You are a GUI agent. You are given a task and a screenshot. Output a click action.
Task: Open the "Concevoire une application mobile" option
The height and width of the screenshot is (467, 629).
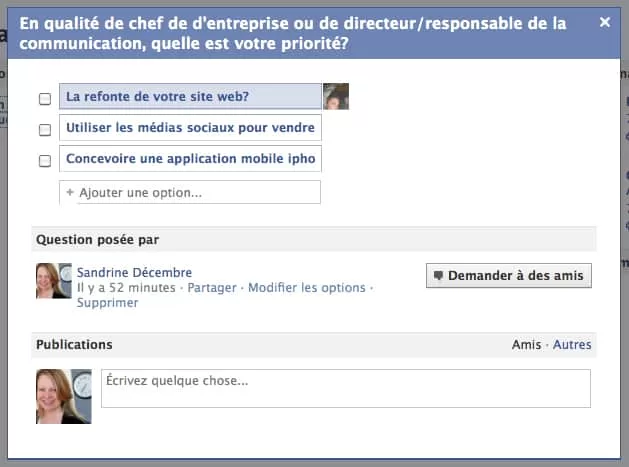coord(190,159)
